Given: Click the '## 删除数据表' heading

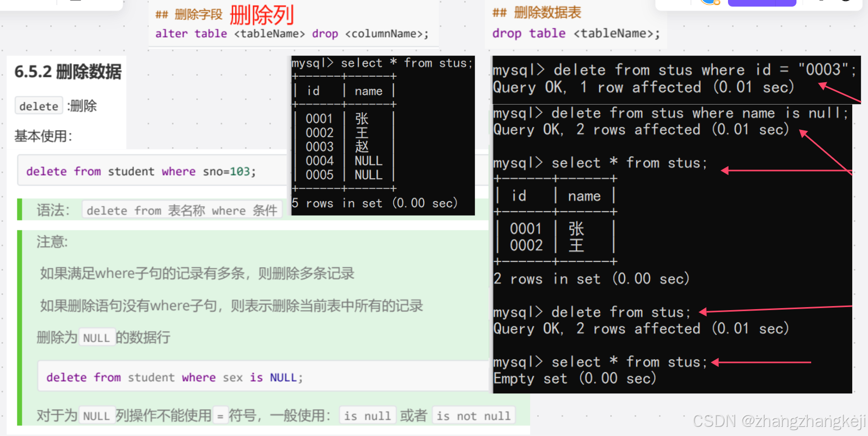Looking at the screenshot, I should pos(537,13).
